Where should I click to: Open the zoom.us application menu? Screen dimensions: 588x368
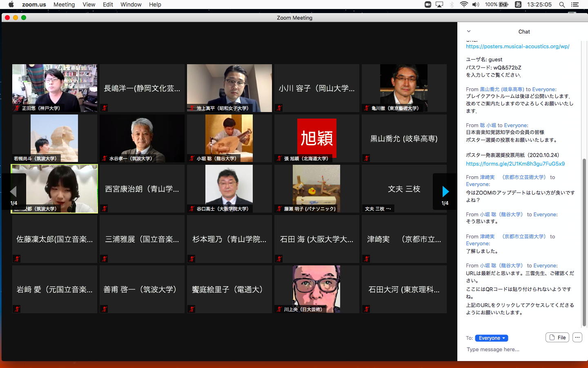34,4
